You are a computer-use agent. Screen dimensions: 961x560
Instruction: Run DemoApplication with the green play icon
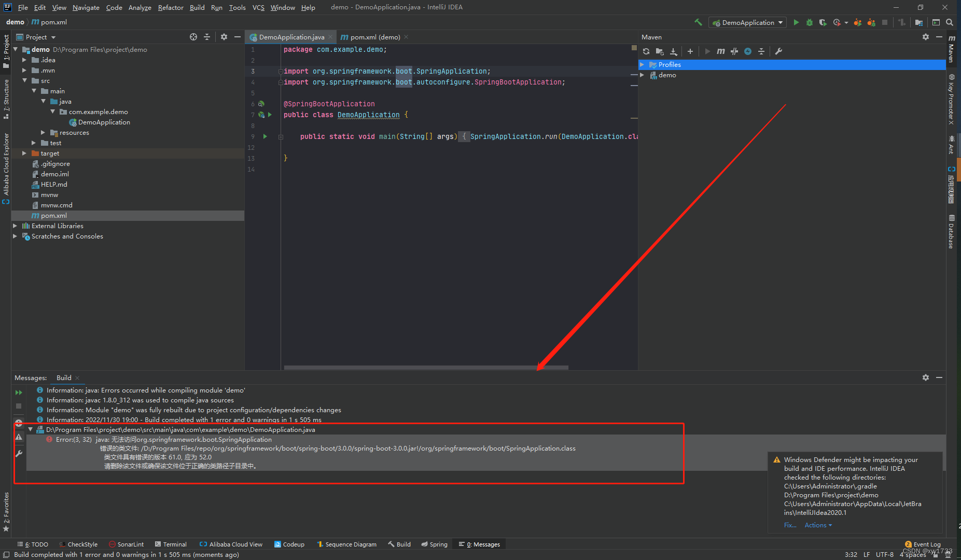coord(796,22)
